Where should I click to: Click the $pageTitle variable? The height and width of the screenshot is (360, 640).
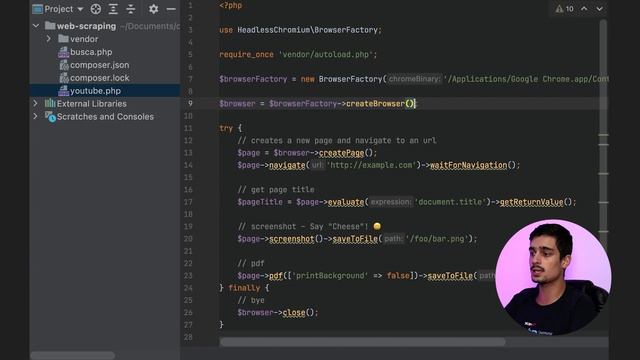(x=260, y=202)
